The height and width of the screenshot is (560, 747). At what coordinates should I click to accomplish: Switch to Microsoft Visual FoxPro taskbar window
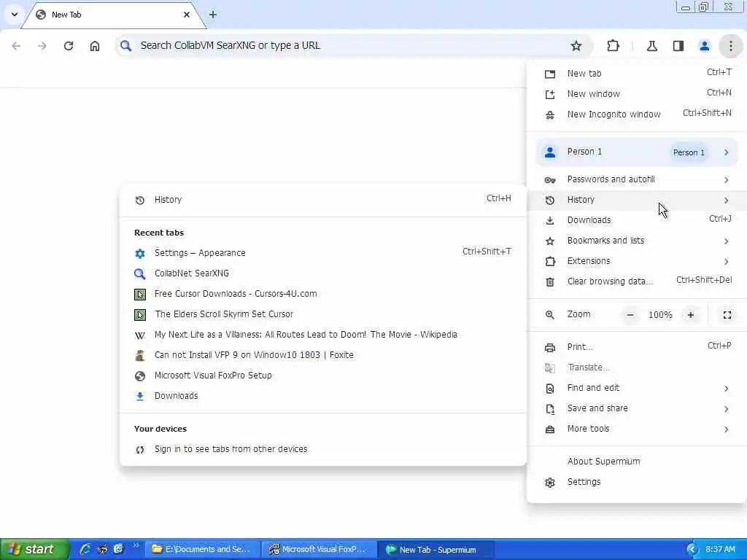(320, 550)
